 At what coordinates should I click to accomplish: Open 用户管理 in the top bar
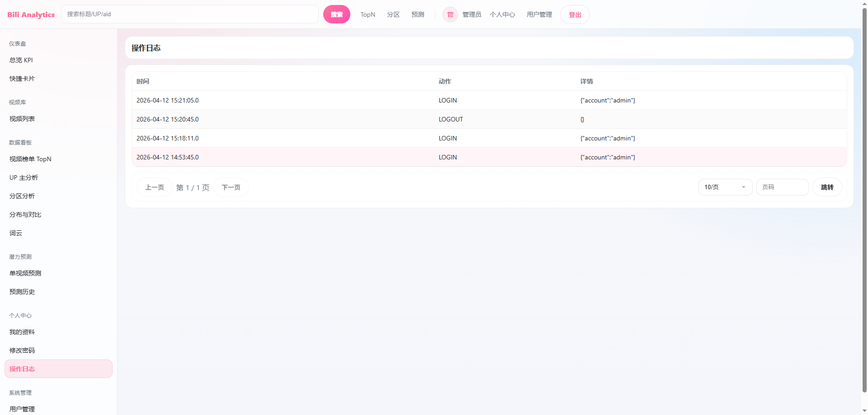(x=539, y=14)
